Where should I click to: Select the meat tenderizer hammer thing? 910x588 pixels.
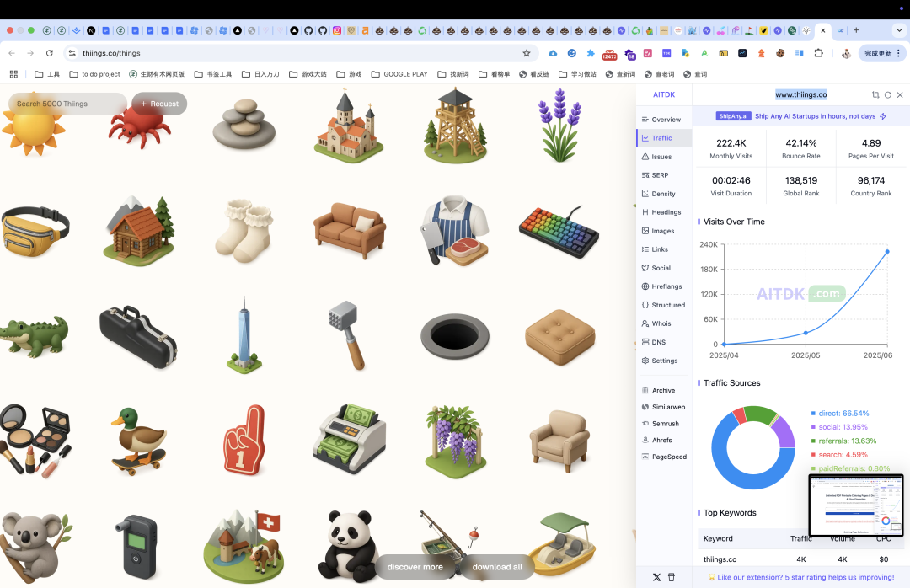(x=347, y=335)
